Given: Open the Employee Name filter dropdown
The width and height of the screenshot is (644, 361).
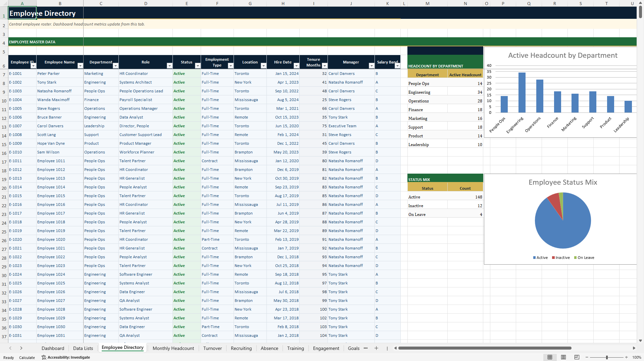Looking at the screenshot, I should [80, 66].
